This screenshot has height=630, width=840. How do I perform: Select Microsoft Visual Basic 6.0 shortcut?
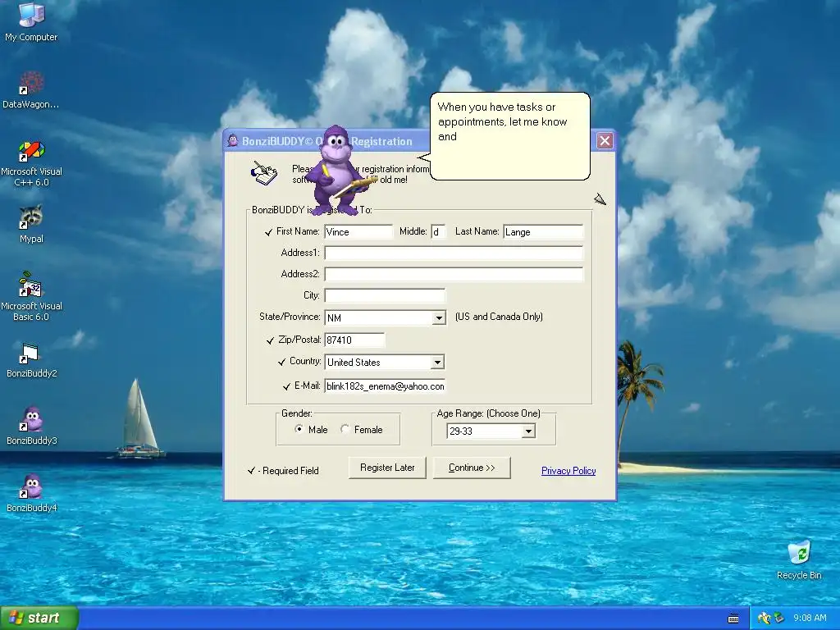tap(31, 296)
